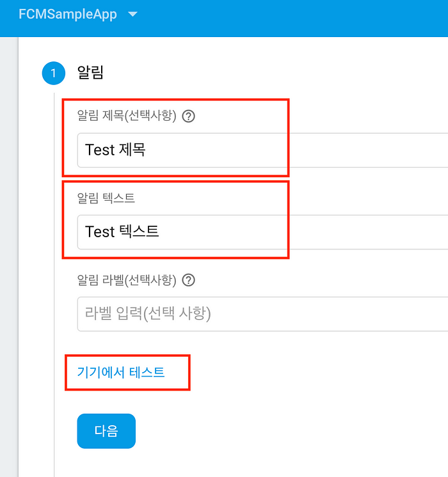Click the 알림 제목(선택사항) label text
The image size is (448, 477).
click(127, 116)
